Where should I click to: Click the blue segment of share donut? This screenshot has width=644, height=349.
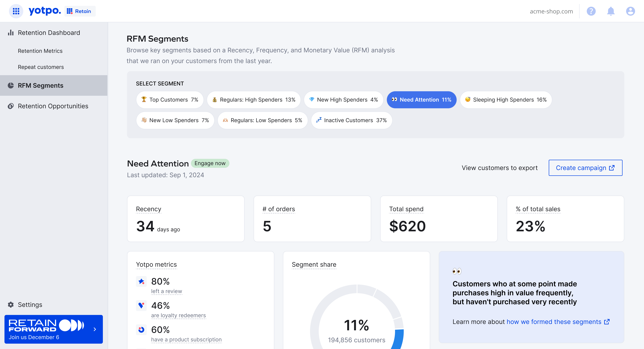coord(398,339)
